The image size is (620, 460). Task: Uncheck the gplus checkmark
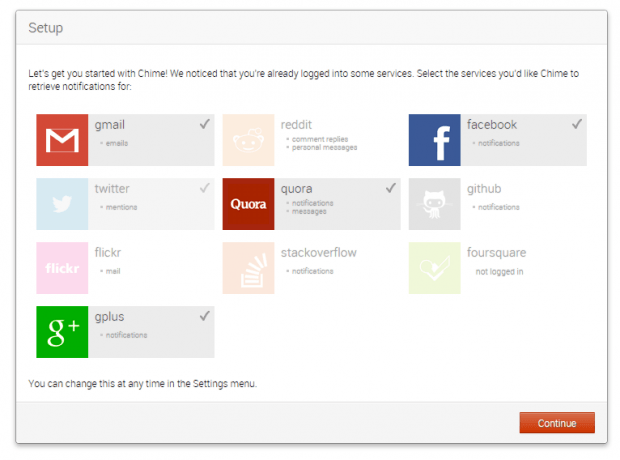click(204, 316)
